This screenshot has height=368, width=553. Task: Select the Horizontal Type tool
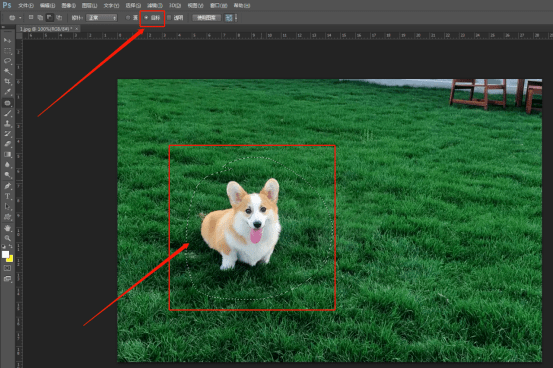tap(7, 196)
